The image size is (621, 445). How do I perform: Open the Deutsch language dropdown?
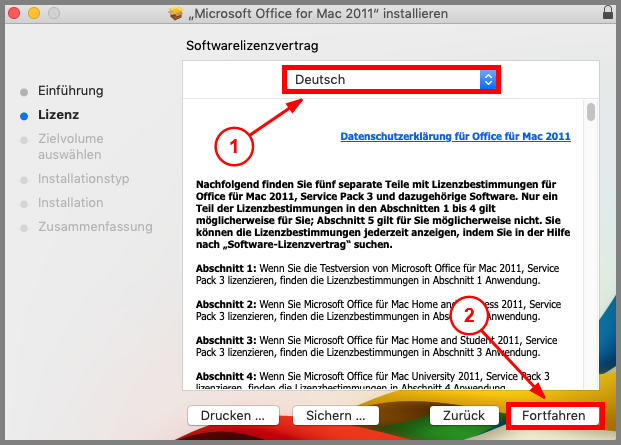click(391, 80)
